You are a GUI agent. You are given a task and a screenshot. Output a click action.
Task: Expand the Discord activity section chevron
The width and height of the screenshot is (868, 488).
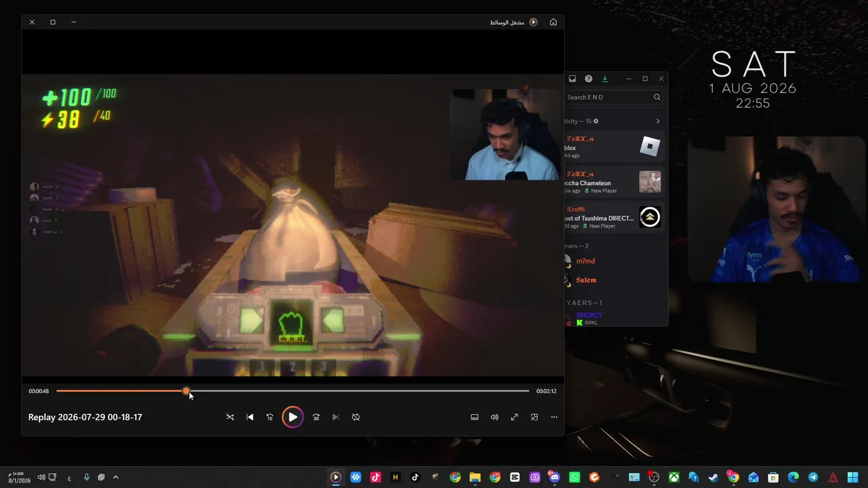tap(658, 121)
